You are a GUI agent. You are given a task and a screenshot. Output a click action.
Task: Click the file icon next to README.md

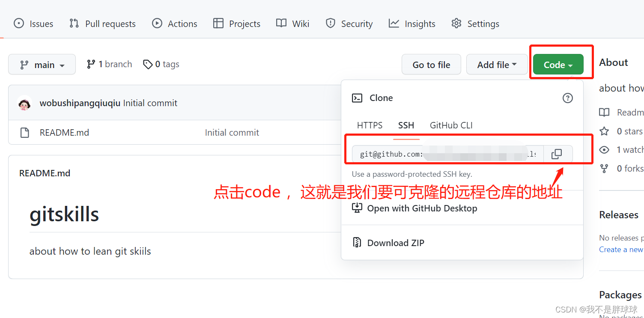[25, 133]
